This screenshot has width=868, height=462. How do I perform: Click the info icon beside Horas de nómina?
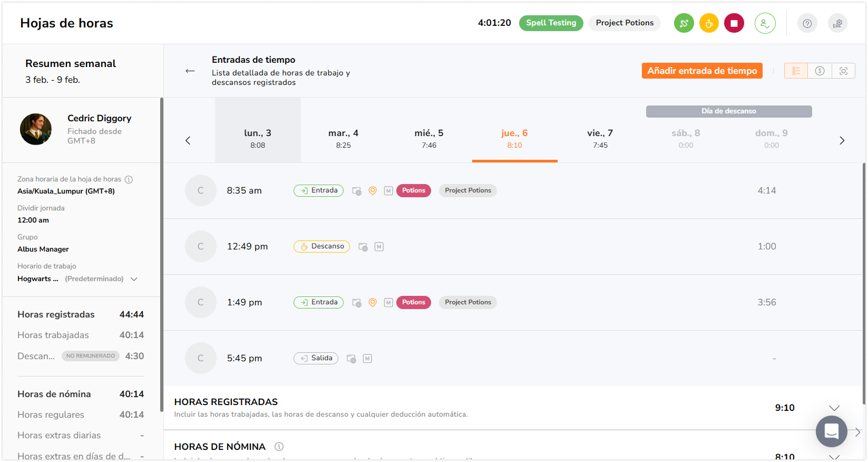pos(279,447)
